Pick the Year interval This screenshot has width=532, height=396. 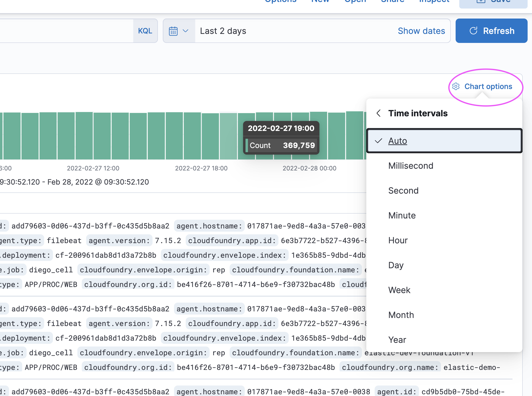(397, 340)
